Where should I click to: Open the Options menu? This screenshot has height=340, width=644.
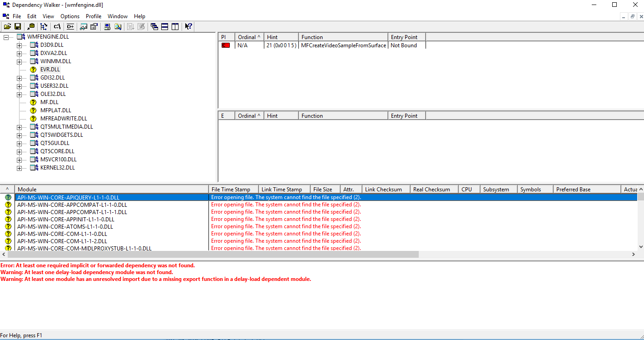coord(70,16)
